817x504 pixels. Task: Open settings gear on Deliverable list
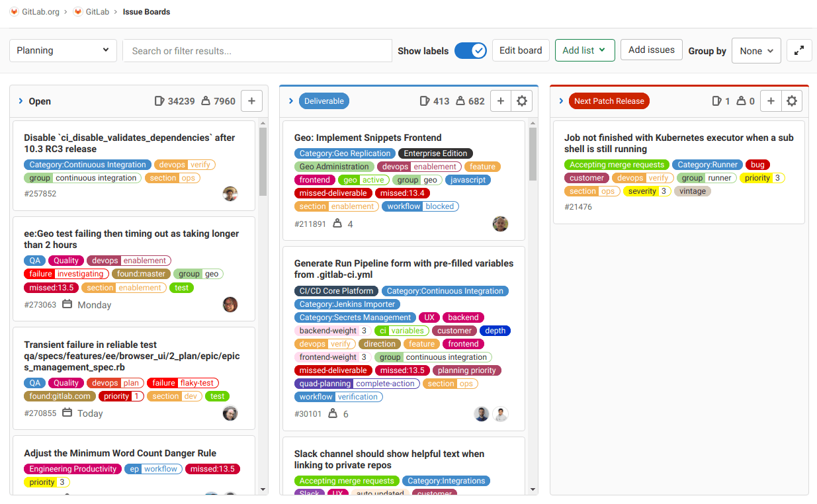click(522, 101)
